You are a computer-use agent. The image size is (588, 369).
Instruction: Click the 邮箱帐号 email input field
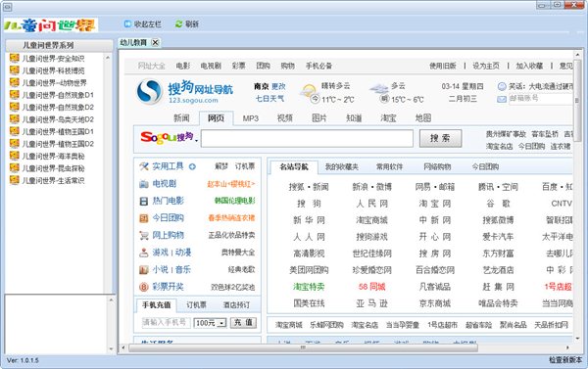pyautogui.click(x=540, y=99)
